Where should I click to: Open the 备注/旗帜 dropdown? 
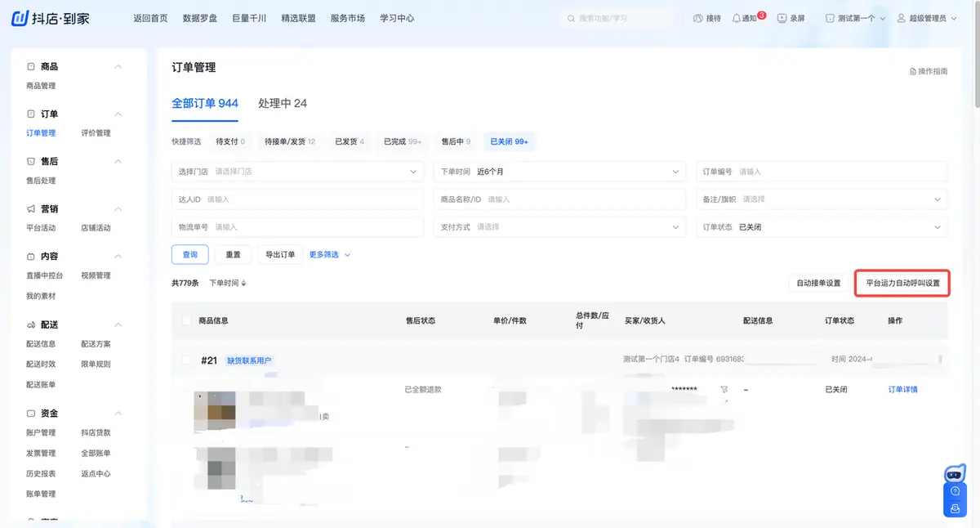point(822,199)
